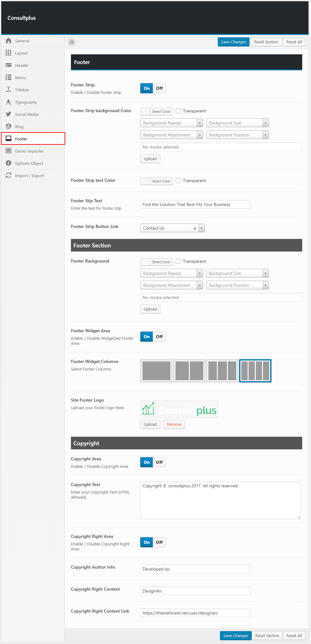Open the Header settings section
Viewport: 311px width, 644px height.
click(x=22, y=65)
